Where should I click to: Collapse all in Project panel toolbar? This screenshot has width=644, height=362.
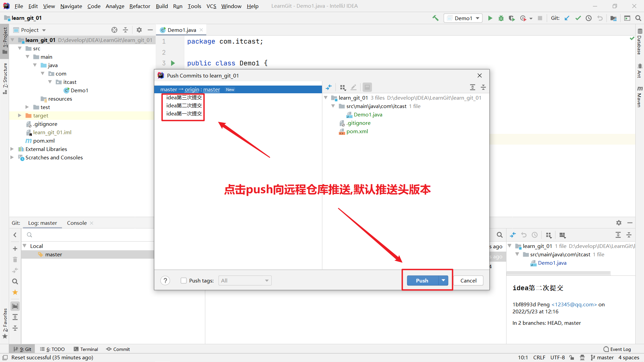[x=125, y=30]
